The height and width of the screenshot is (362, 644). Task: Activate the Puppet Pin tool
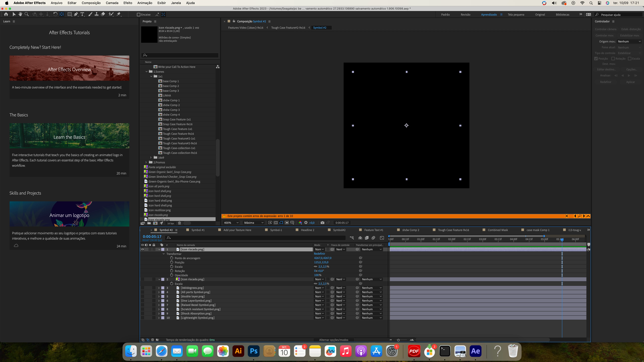pyautogui.click(x=119, y=14)
